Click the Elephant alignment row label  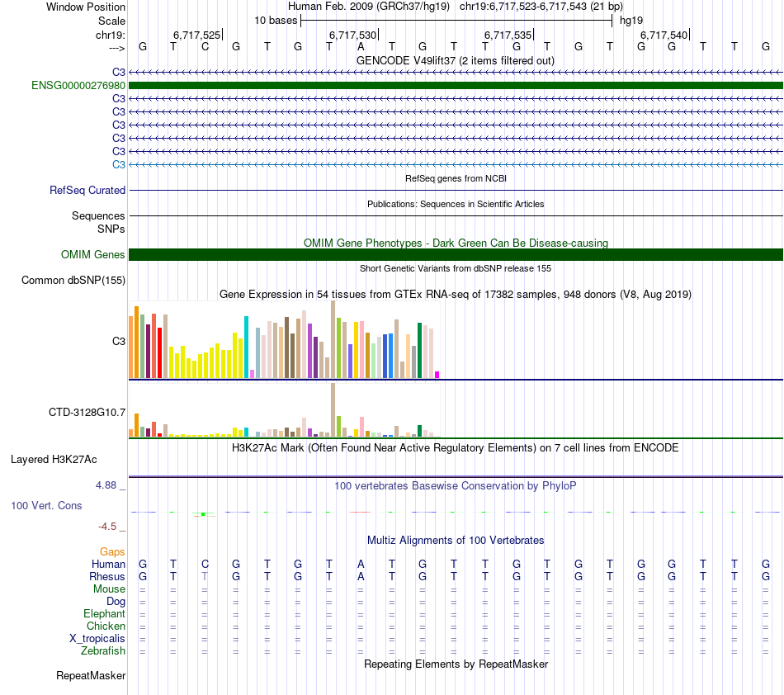tap(105, 613)
